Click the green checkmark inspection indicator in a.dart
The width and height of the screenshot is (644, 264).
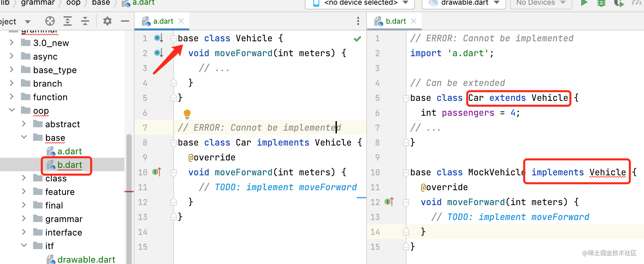point(357,39)
